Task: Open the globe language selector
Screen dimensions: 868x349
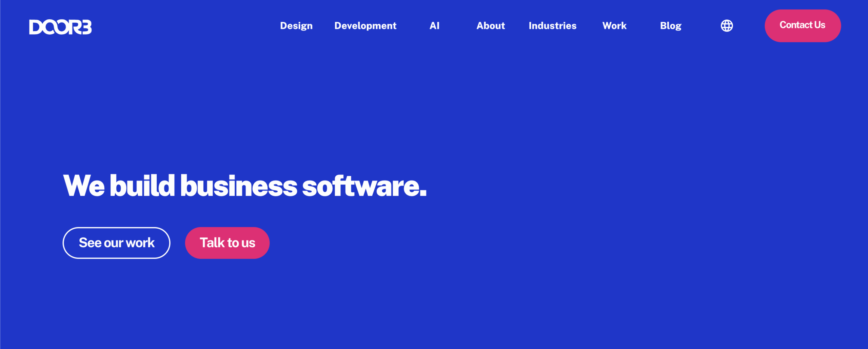Action: (727, 26)
